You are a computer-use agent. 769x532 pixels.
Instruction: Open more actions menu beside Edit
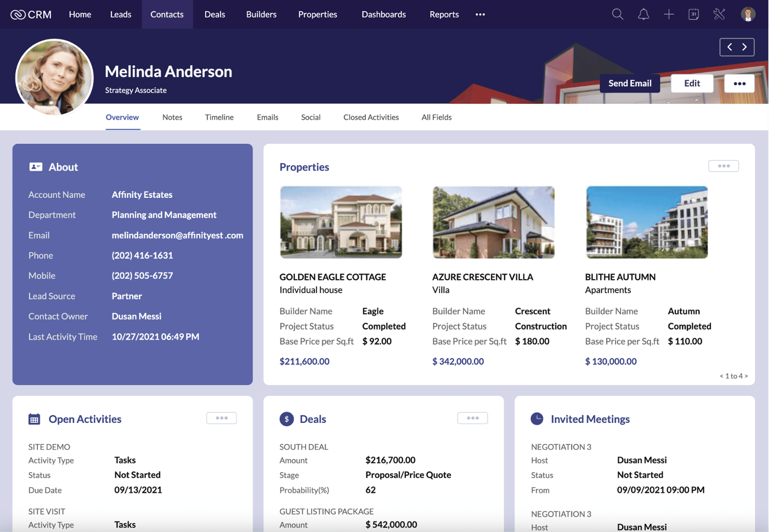740,84
